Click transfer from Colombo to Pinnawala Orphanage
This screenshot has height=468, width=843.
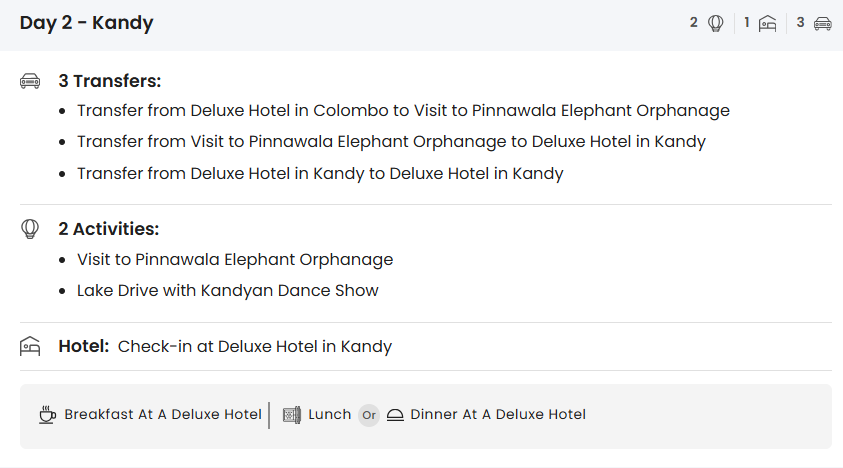tap(403, 111)
